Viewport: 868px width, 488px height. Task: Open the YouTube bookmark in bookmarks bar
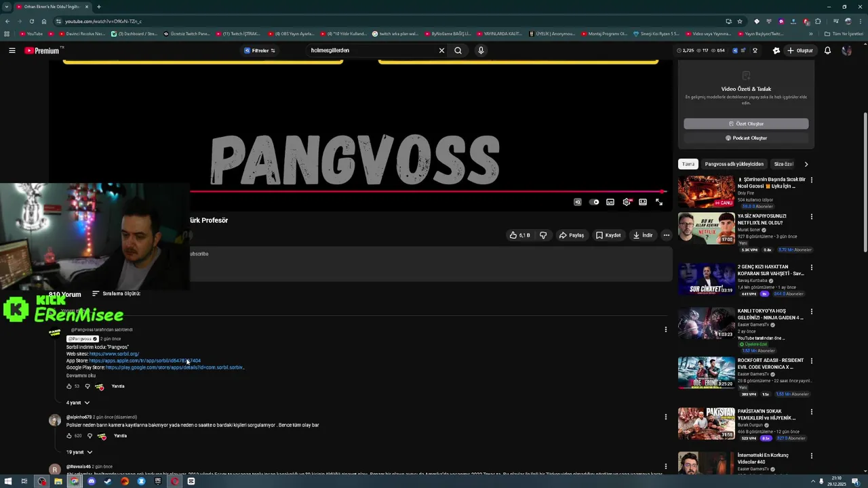click(x=31, y=34)
